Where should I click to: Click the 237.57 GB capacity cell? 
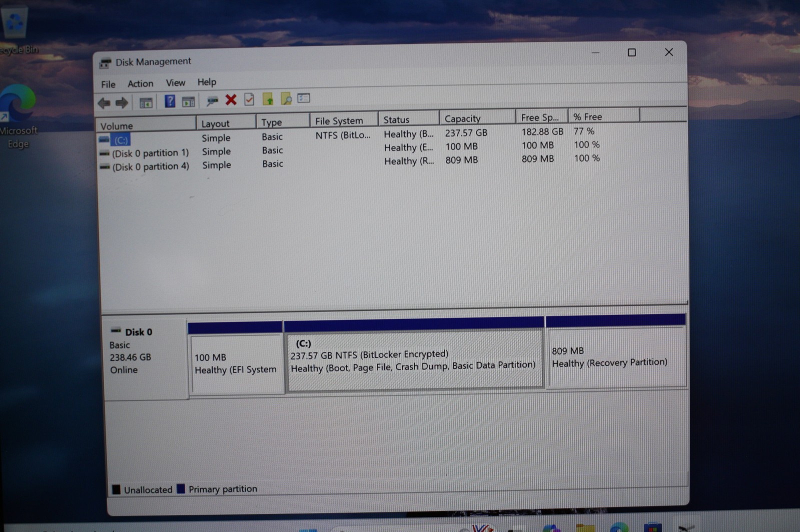point(466,133)
